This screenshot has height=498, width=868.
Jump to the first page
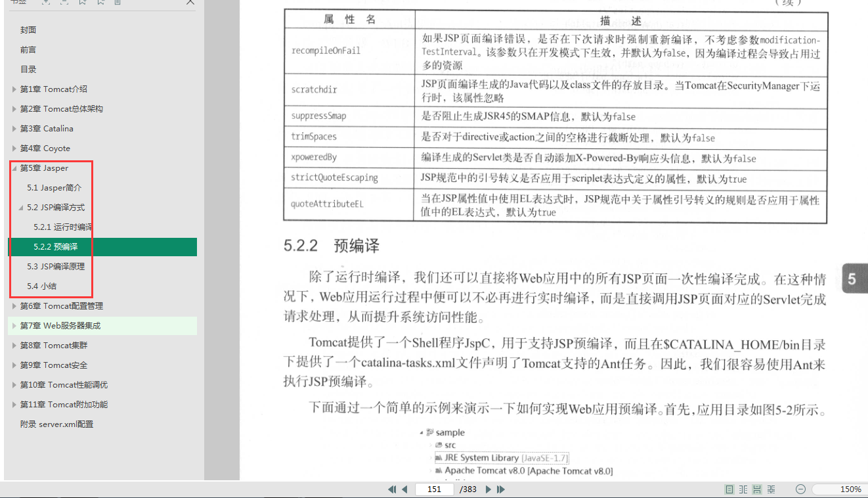point(392,489)
